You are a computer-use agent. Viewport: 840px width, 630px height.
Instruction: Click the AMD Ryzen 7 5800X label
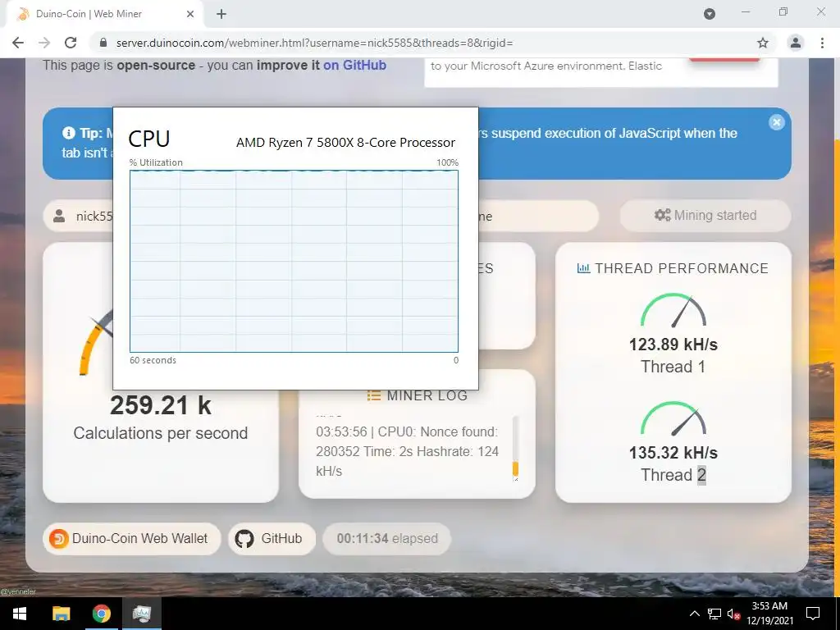click(345, 143)
